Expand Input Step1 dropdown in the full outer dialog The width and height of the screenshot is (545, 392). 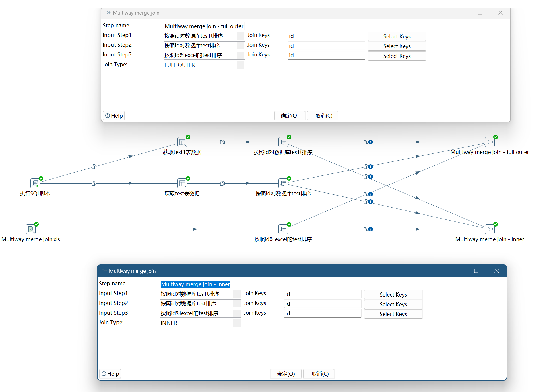pos(241,36)
